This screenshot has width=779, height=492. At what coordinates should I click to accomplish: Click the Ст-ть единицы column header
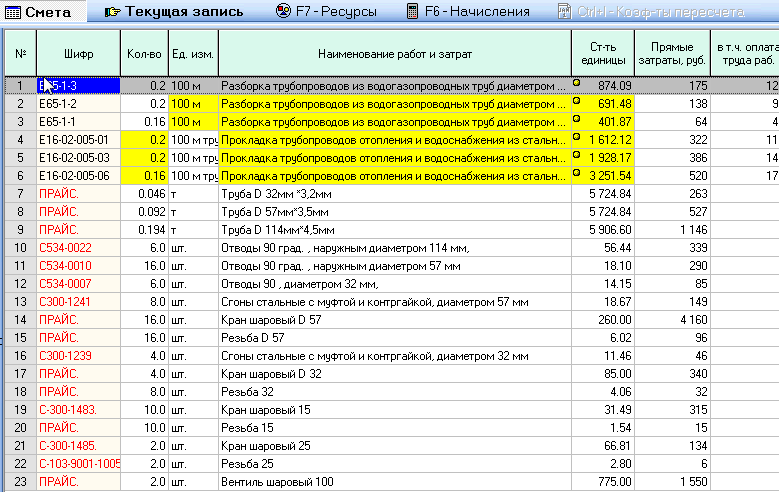[603, 53]
